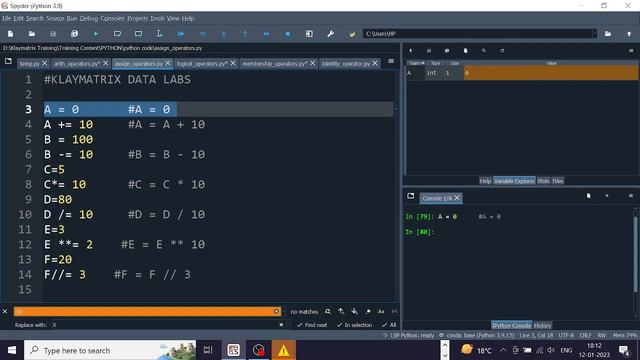Start debugging the file
640x360 pixels.
coord(181,34)
